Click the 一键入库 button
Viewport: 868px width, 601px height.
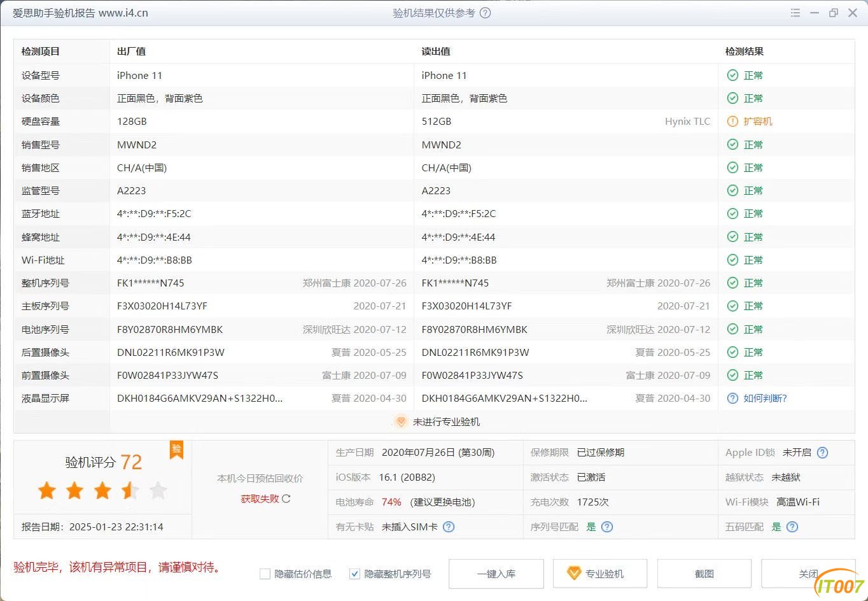pos(496,574)
